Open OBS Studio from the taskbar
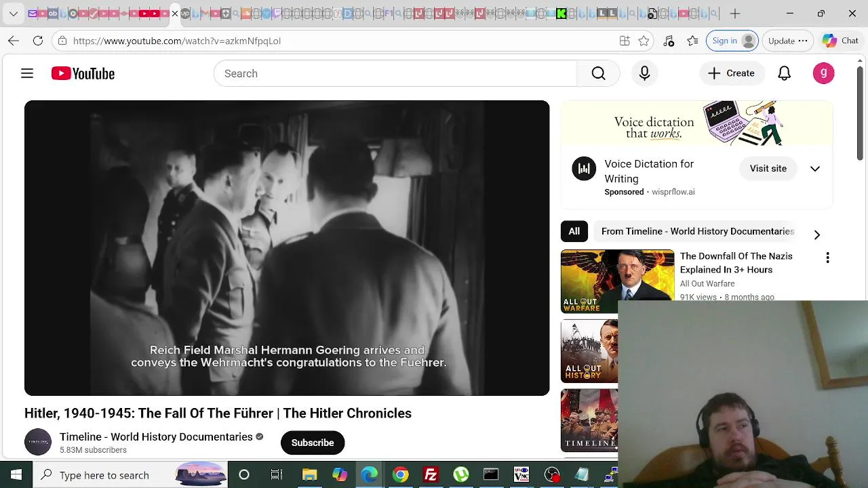The image size is (868, 488). [x=552, y=475]
